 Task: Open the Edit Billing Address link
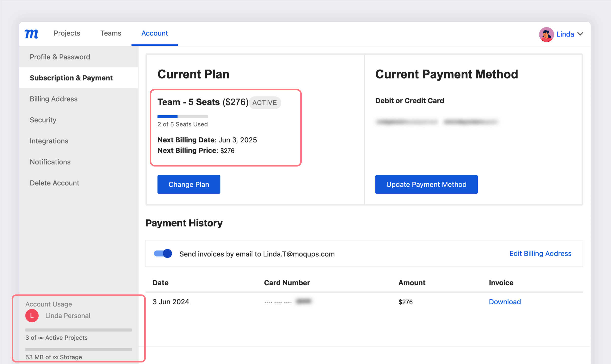click(540, 253)
